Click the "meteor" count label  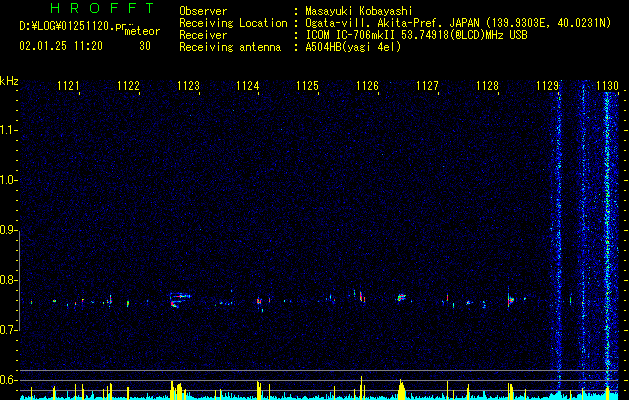point(142,31)
